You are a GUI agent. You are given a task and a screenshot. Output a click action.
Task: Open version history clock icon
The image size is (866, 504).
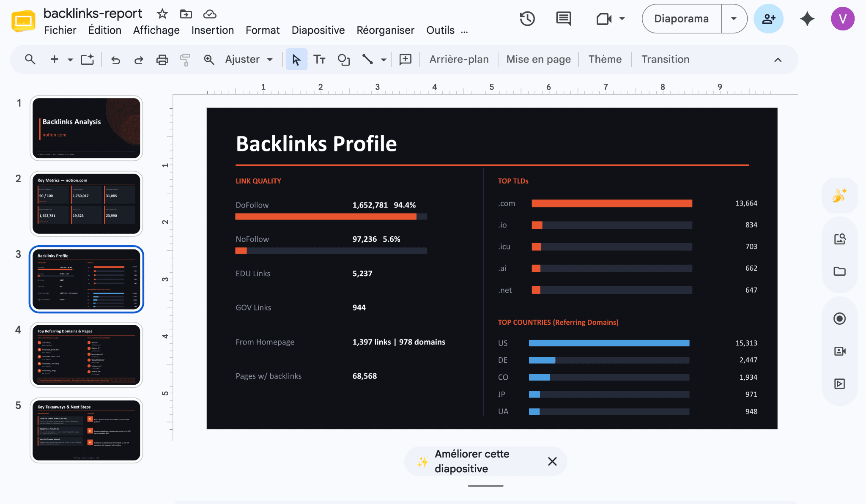527,19
